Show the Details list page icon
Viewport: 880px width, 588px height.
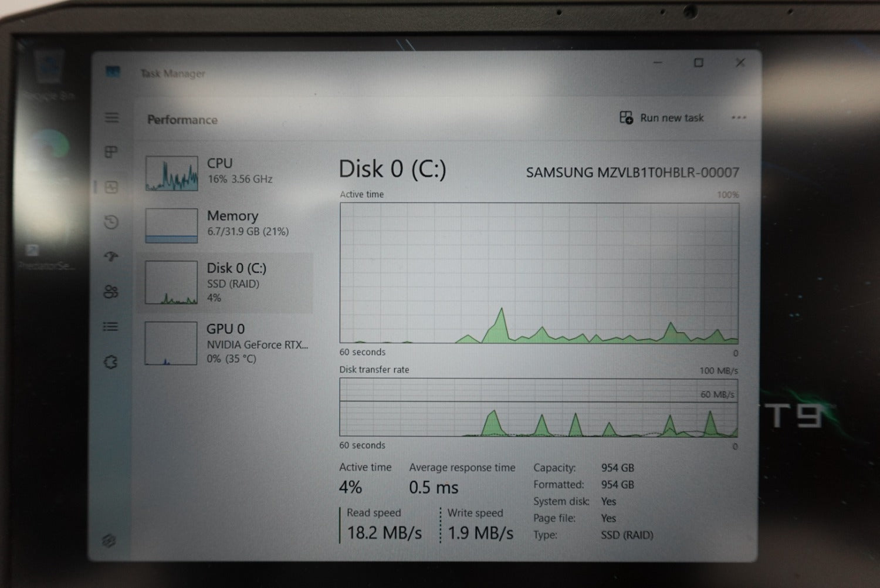[x=111, y=326]
